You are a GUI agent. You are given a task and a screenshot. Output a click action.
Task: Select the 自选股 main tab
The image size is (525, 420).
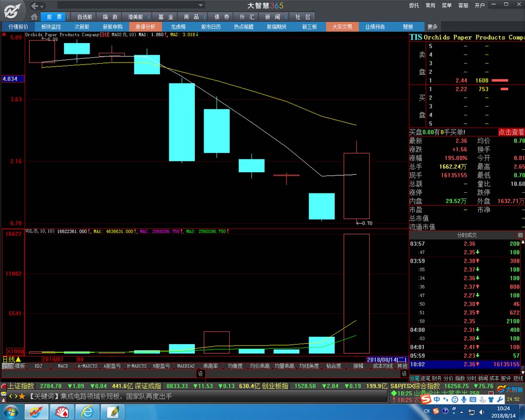click(85, 17)
